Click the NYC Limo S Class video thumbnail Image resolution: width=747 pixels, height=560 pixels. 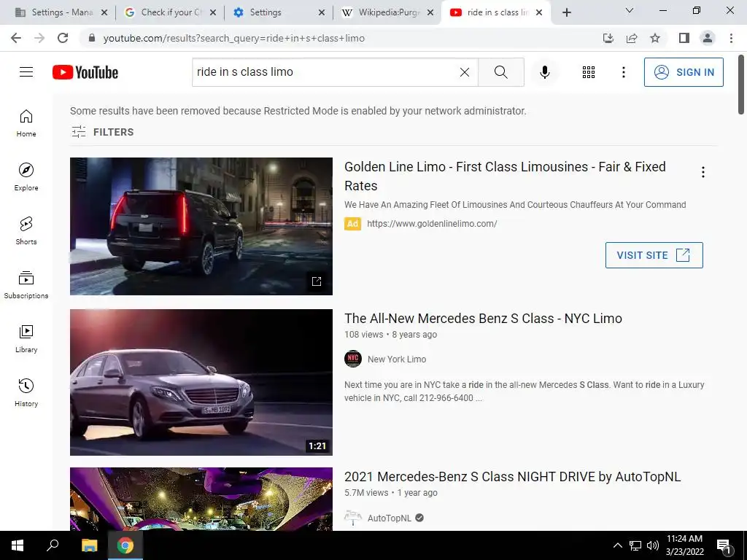pyautogui.click(x=201, y=382)
